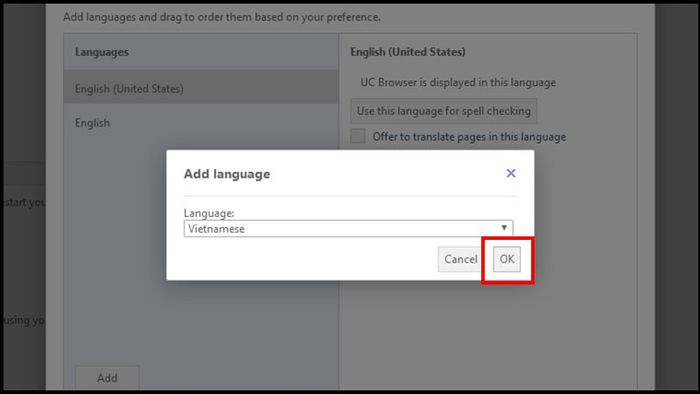Viewport: 700px width, 394px height.
Task: Cancel the Add language dialog
Action: (x=460, y=259)
